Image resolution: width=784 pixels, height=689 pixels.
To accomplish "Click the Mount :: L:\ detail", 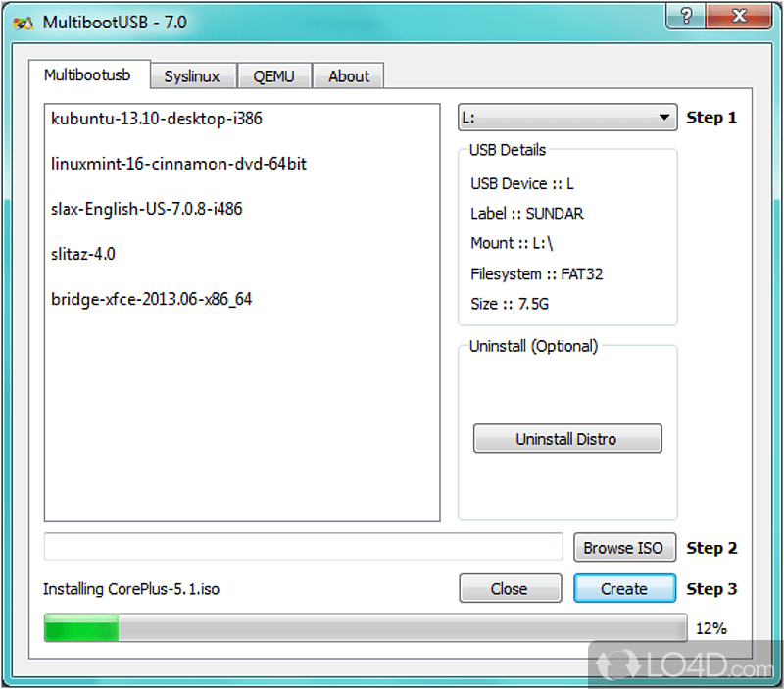I will click(512, 243).
